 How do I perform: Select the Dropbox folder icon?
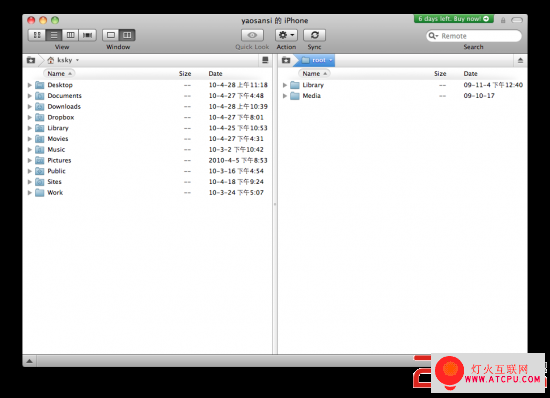tap(40, 117)
